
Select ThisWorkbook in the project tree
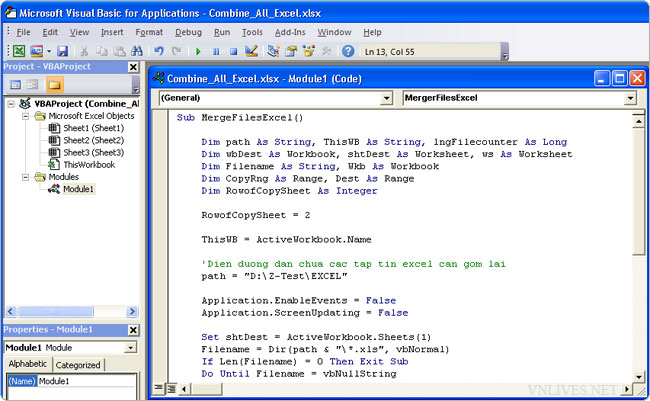point(89,165)
